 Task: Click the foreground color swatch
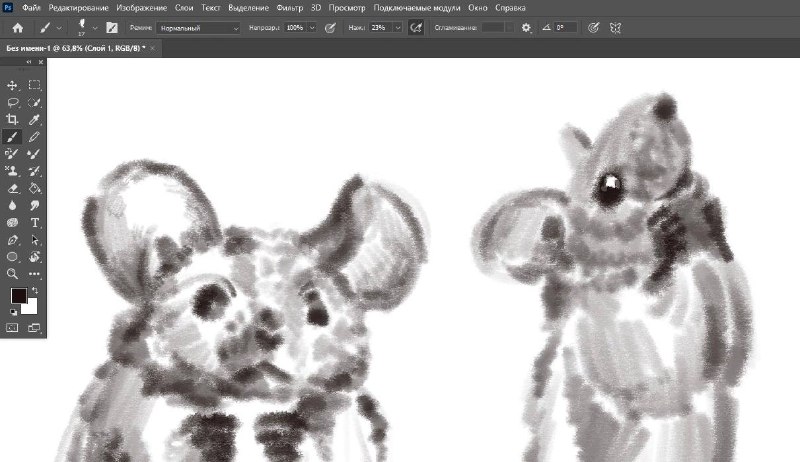[18, 295]
